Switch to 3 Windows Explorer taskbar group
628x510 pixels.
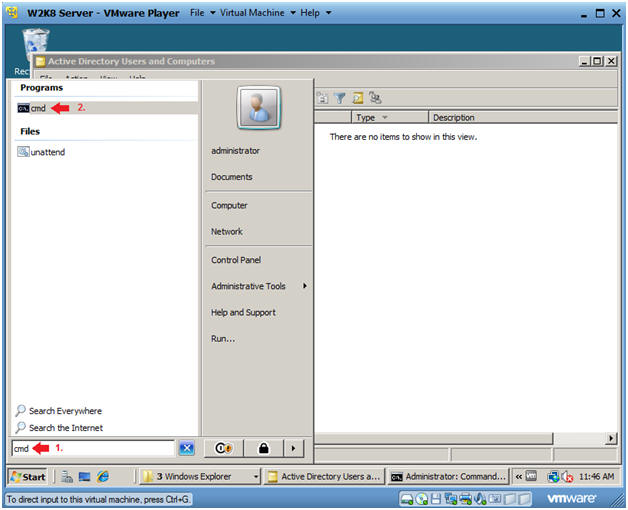(194, 476)
